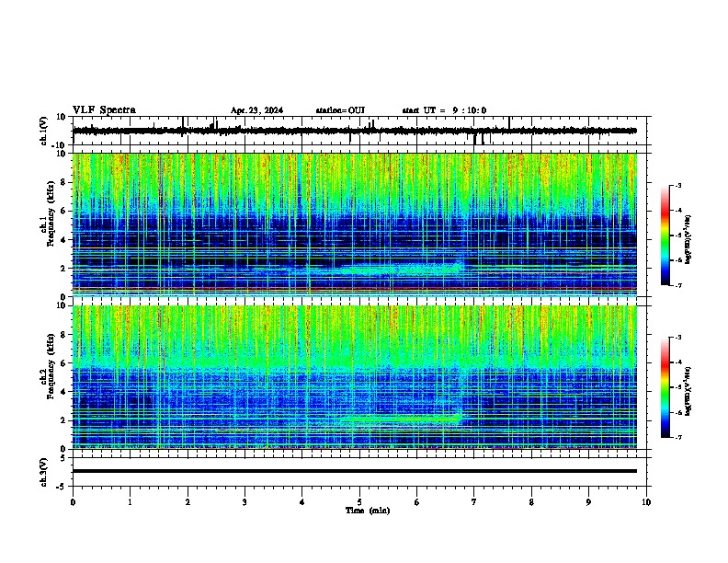Click the date text "Apr. 23, 2024"
728x563 pixels.
(x=256, y=110)
